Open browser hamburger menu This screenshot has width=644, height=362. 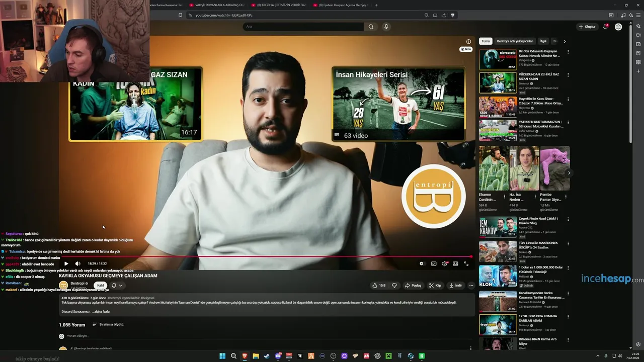pos(638,15)
